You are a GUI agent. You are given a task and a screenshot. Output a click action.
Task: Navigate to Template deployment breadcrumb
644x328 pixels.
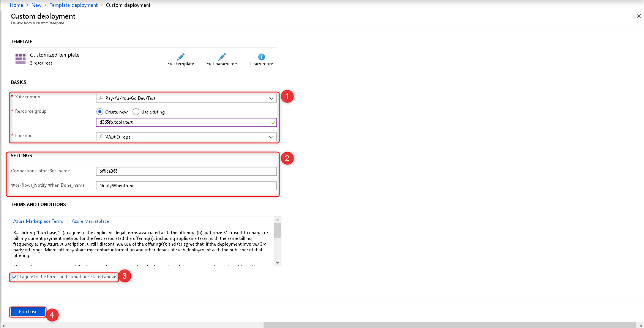[x=74, y=5]
